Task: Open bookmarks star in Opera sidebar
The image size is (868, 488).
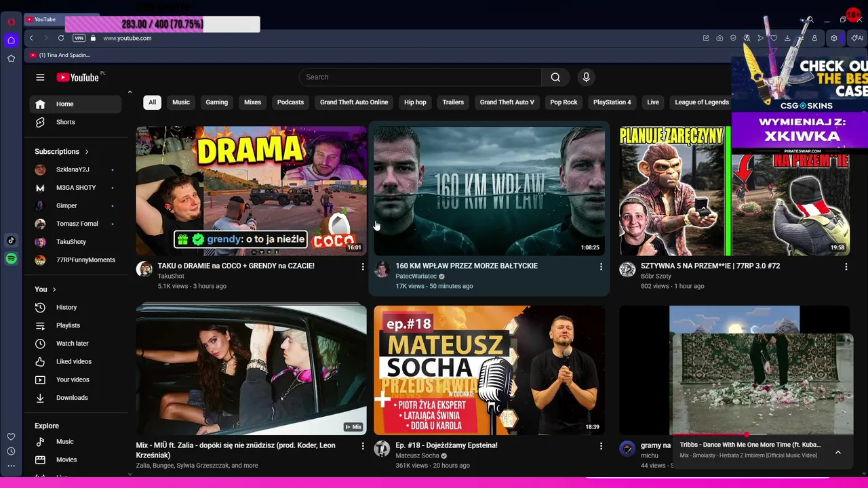Action: pos(11,58)
